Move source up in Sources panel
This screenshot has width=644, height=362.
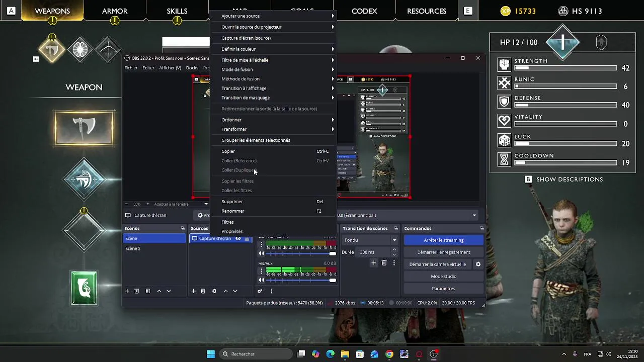point(225,291)
